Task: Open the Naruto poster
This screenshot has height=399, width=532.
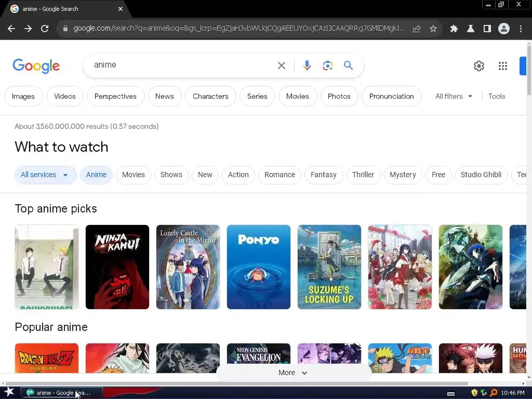Action: [400, 358]
